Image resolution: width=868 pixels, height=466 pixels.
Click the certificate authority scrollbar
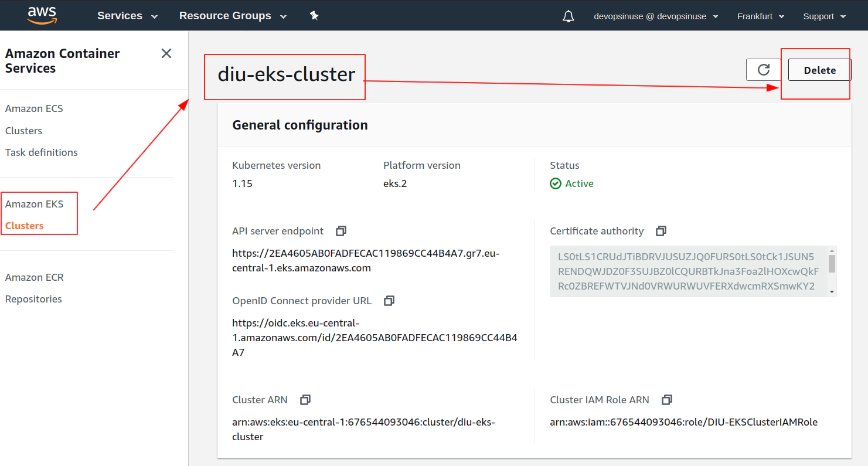click(x=832, y=264)
